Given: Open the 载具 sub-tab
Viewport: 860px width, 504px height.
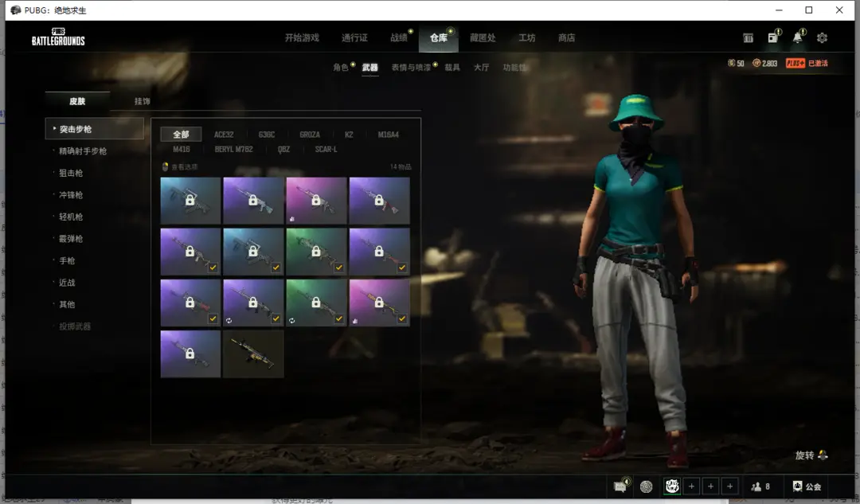Looking at the screenshot, I should coord(452,68).
